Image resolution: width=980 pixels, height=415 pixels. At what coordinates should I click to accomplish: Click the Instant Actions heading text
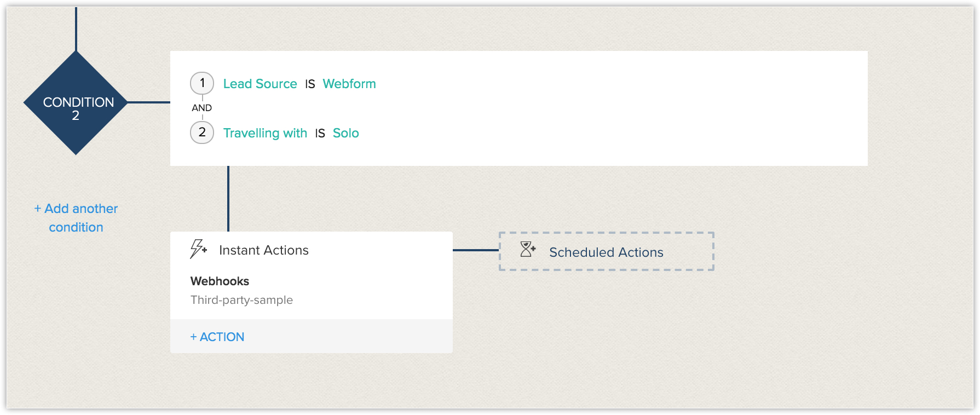click(264, 250)
